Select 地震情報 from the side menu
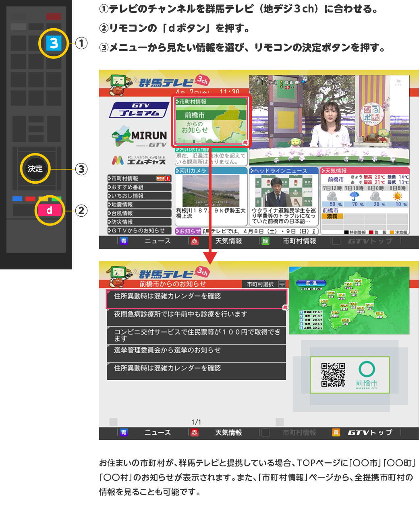419x532 pixels. point(139,204)
